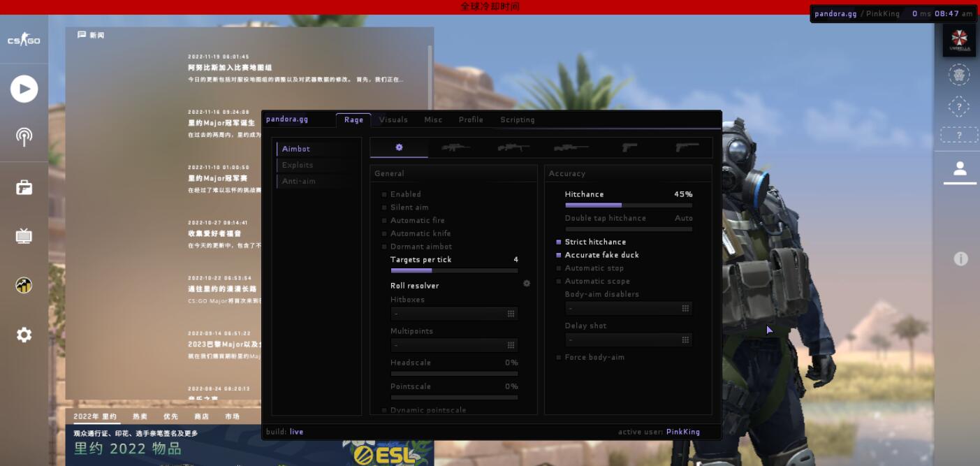Open the Delay shot dropdown
The height and width of the screenshot is (466, 980).
pos(629,340)
